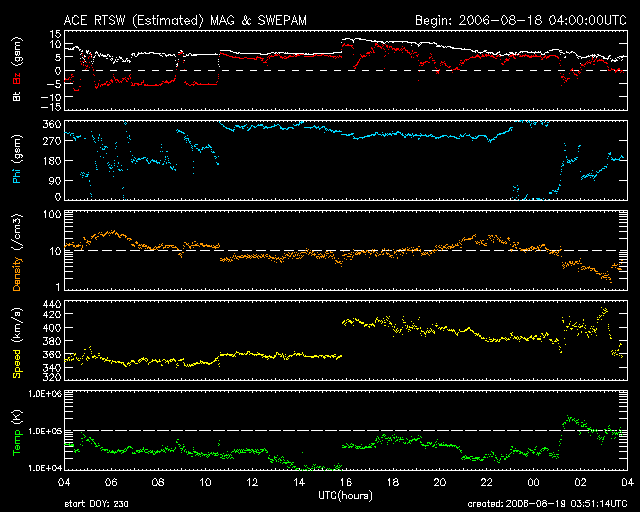This screenshot has height=512, width=640.
Task: Click the '400' Speed axis tick value
Action: [52, 327]
